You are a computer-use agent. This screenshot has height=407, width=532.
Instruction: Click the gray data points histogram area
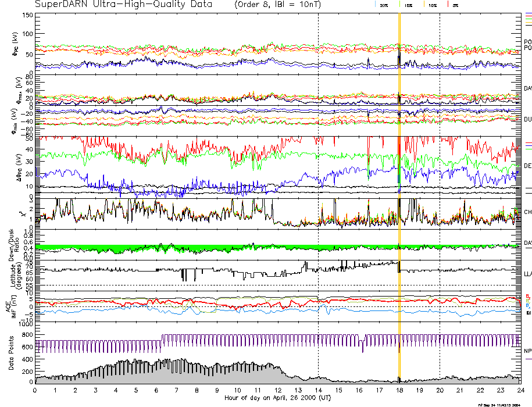[x=174, y=375]
